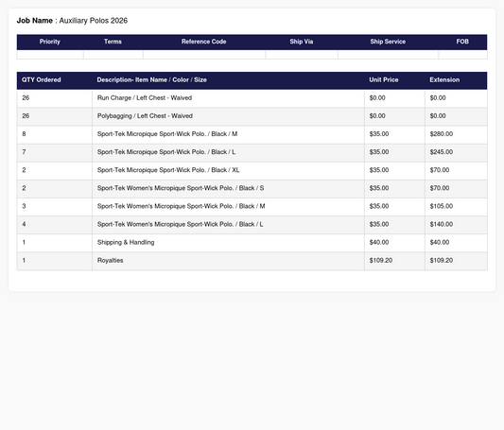Click the empty Reference Code value cell
This screenshot has width=504, height=430.
pyautogui.click(x=204, y=55)
